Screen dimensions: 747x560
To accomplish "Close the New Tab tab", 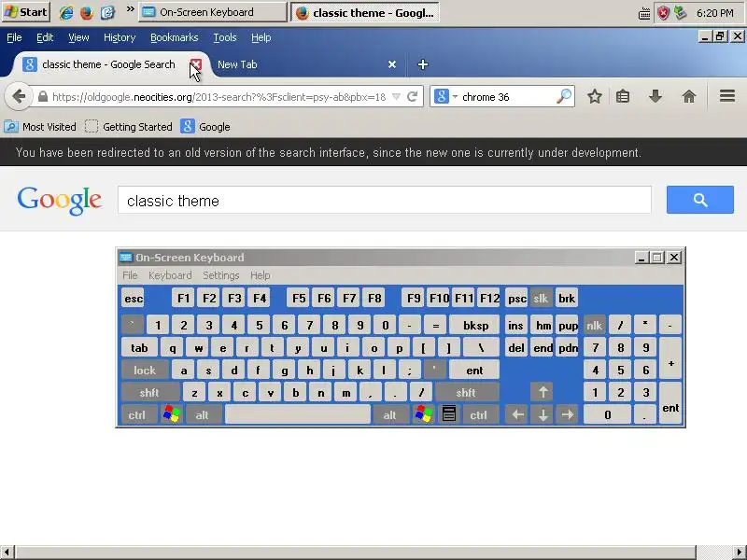I will (391, 64).
